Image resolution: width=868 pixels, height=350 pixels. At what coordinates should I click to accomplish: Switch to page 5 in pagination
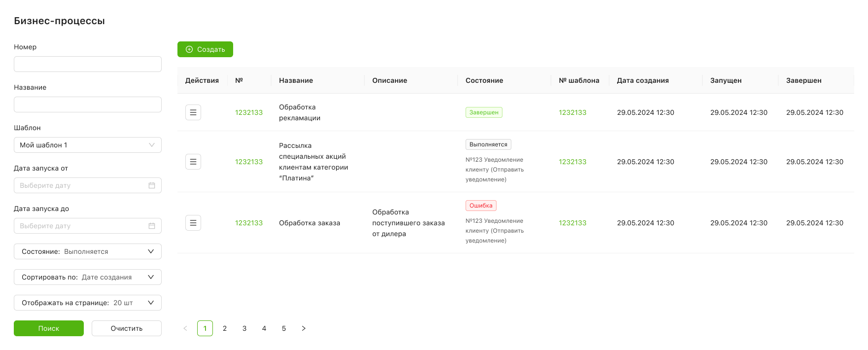pos(284,328)
